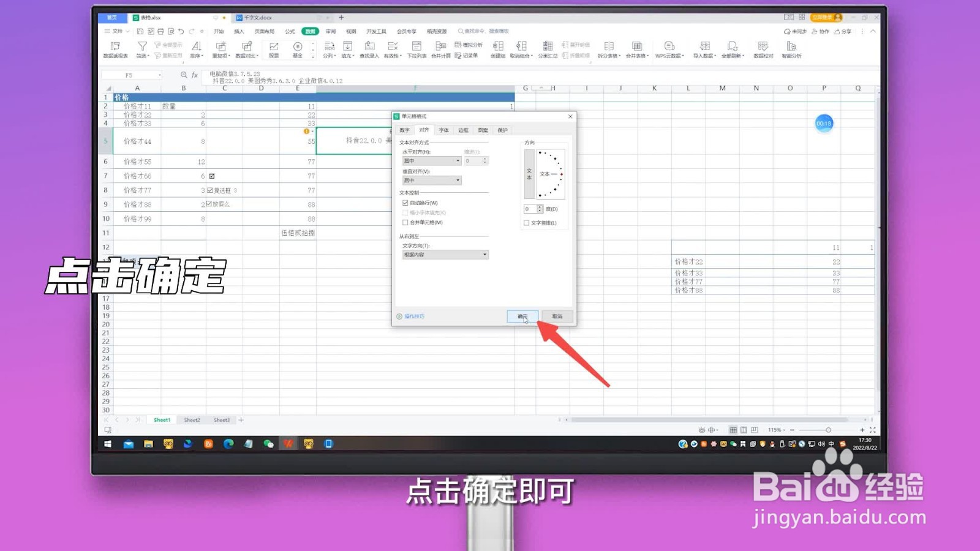Click the 数据校对 data proofing icon
Screen dimensions: 980x551
coord(763,47)
